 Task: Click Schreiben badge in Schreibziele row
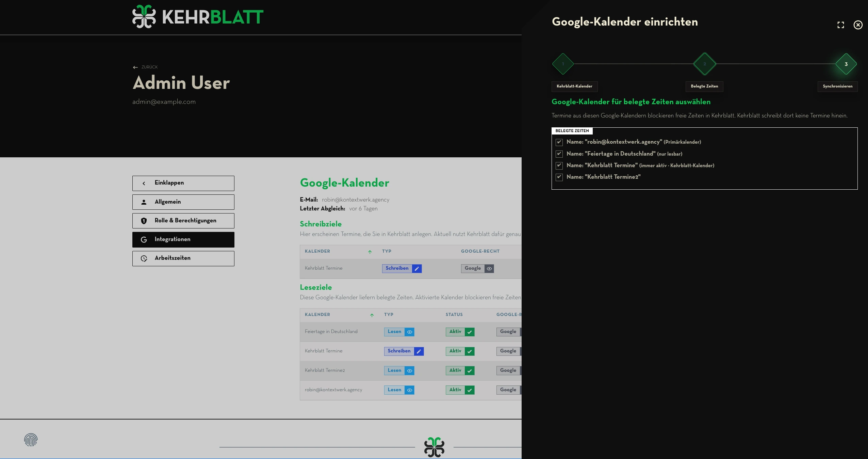(x=402, y=269)
